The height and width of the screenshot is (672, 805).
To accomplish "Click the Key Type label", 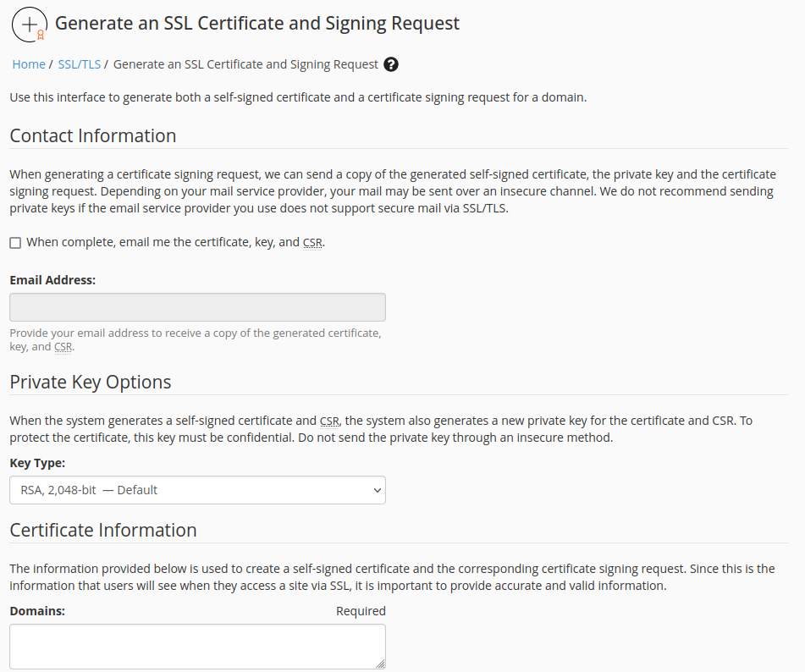I will pyautogui.click(x=37, y=463).
